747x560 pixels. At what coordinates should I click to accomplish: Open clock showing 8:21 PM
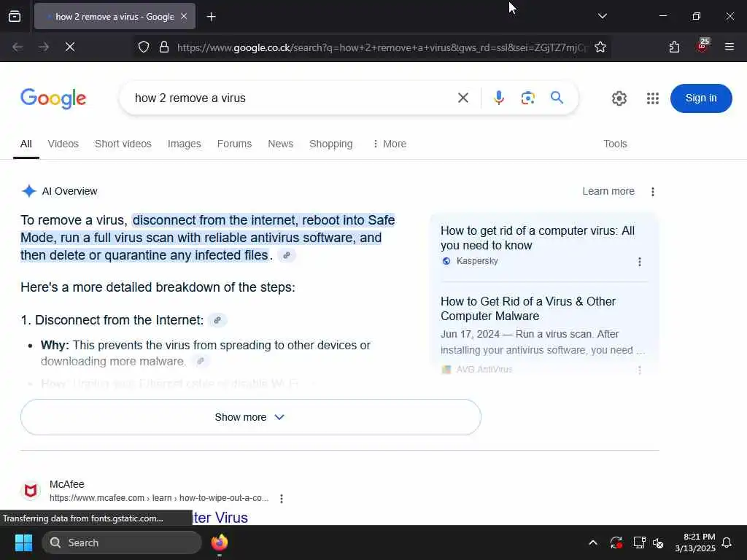coord(695,542)
